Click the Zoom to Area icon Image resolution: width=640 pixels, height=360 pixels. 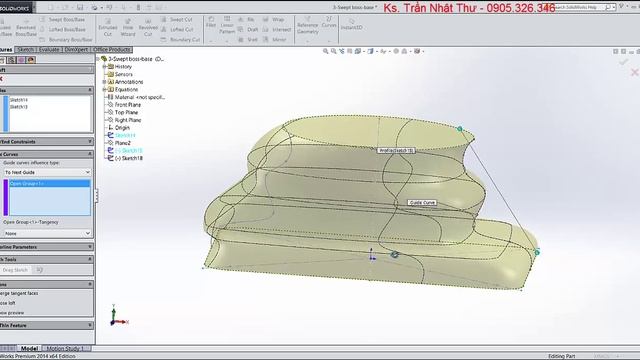point(333,51)
